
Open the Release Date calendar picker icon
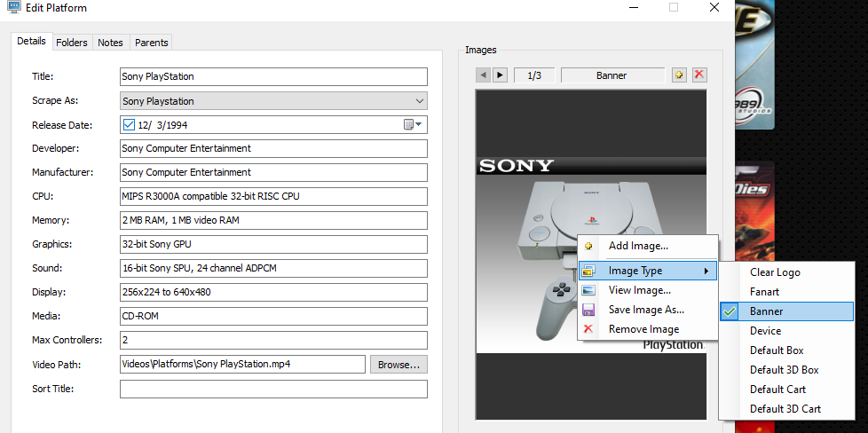click(x=413, y=125)
